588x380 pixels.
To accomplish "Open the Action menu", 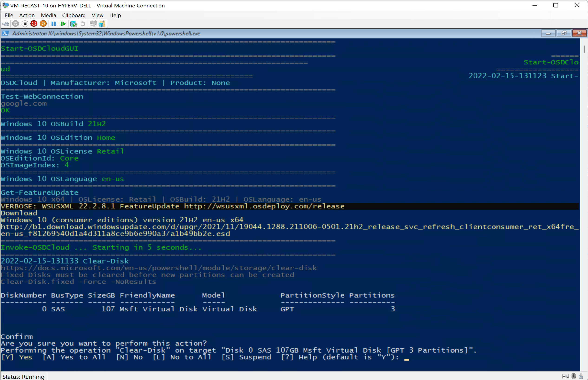I will coord(27,15).
